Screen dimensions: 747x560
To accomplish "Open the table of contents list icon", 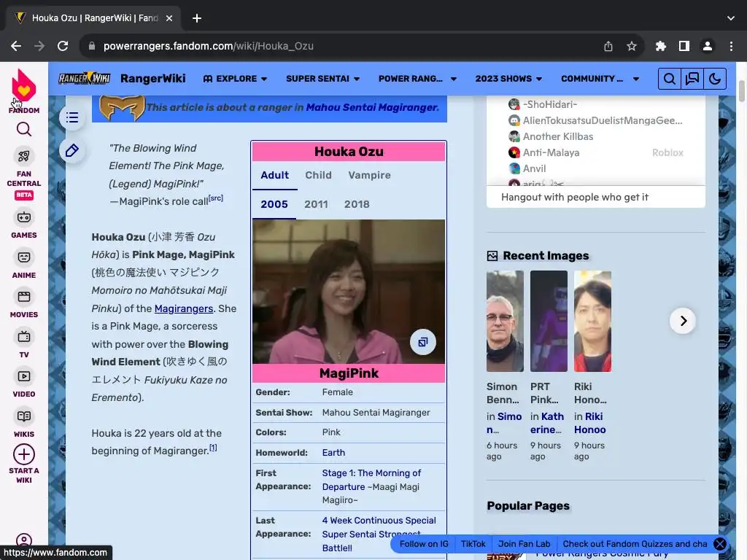I will pos(72,117).
